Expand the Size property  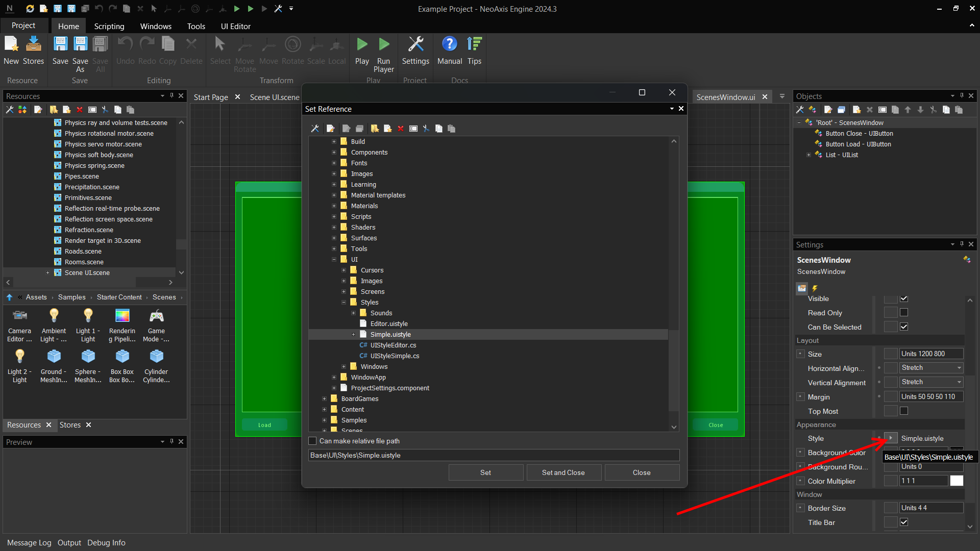pos(800,354)
